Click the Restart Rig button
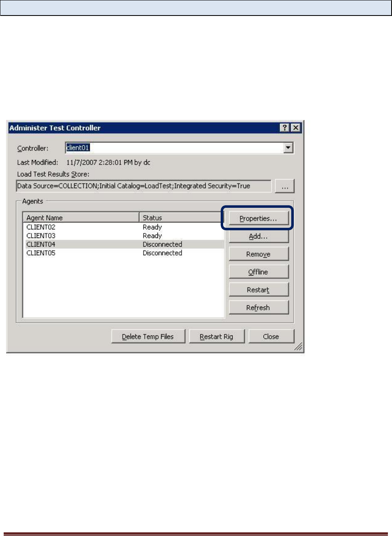 [217, 336]
